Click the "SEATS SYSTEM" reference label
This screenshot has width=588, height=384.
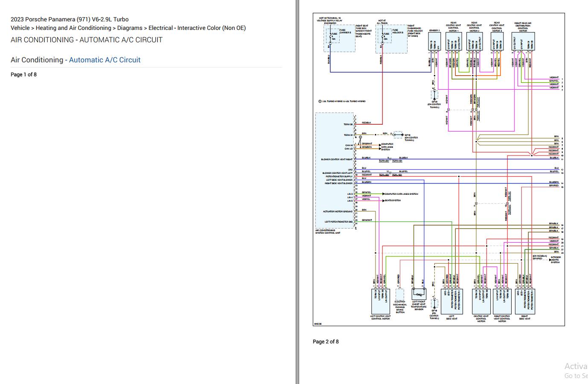coord(393,200)
